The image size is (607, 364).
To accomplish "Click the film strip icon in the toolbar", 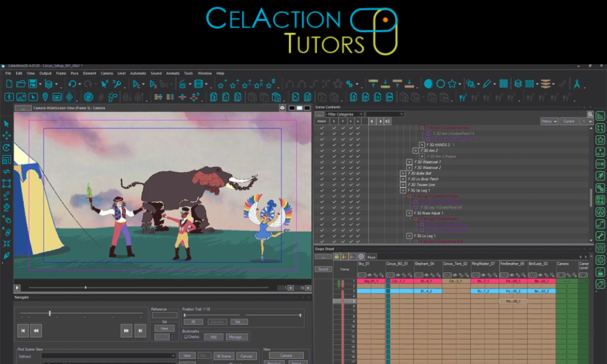I will pyautogui.click(x=198, y=84).
